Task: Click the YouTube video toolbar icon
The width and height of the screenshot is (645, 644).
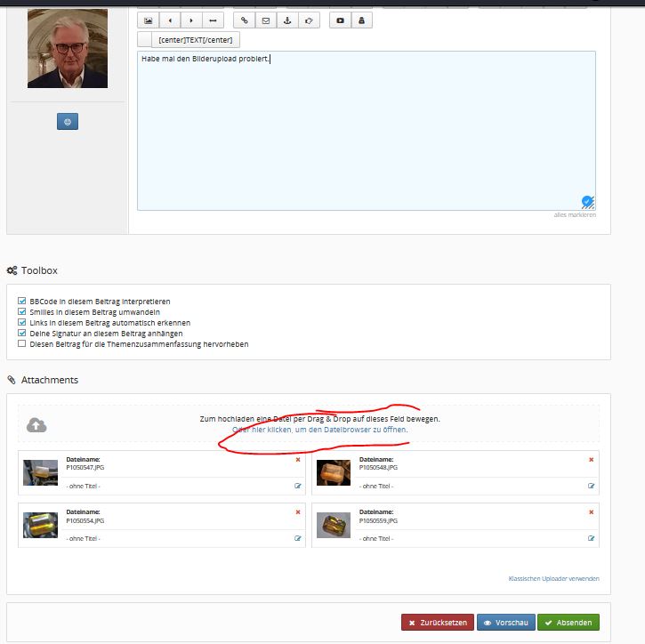Action: tap(340, 20)
